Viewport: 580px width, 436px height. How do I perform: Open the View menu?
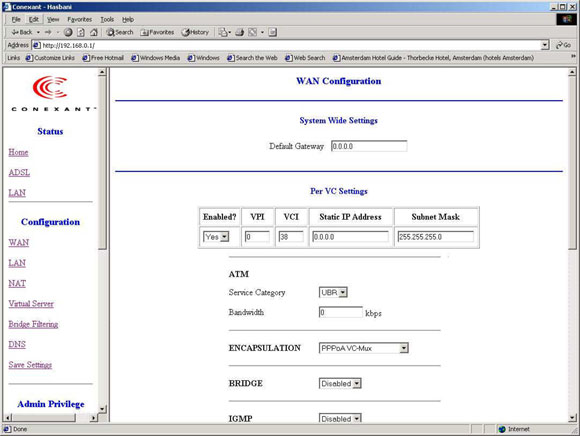click(x=53, y=19)
